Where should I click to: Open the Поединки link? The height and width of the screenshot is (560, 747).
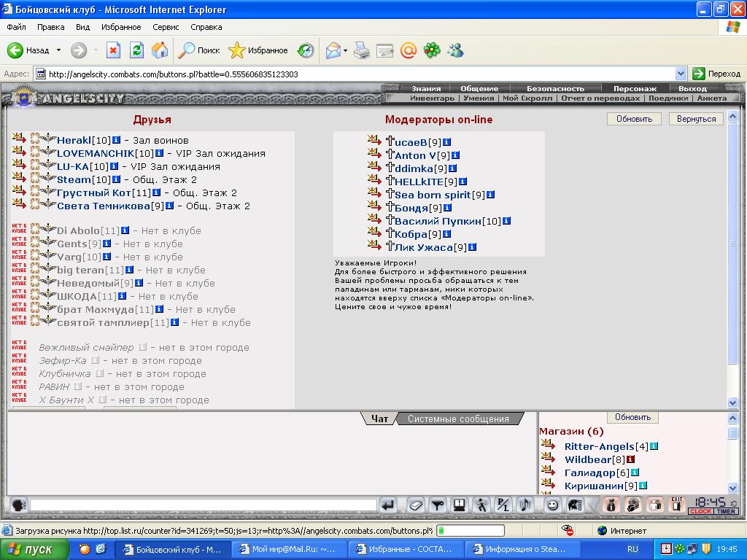coord(668,98)
